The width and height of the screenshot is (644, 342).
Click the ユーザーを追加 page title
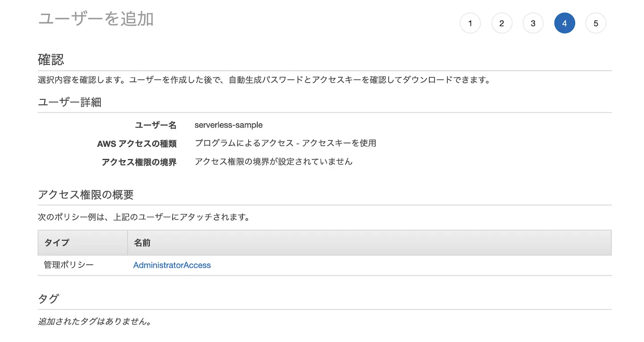(x=96, y=19)
